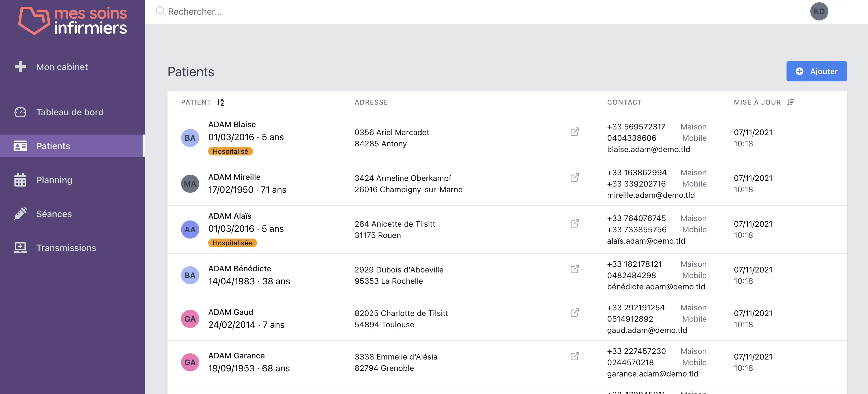Click the Hospitalisée badge of ADAM Alaïs

click(232, 243)
